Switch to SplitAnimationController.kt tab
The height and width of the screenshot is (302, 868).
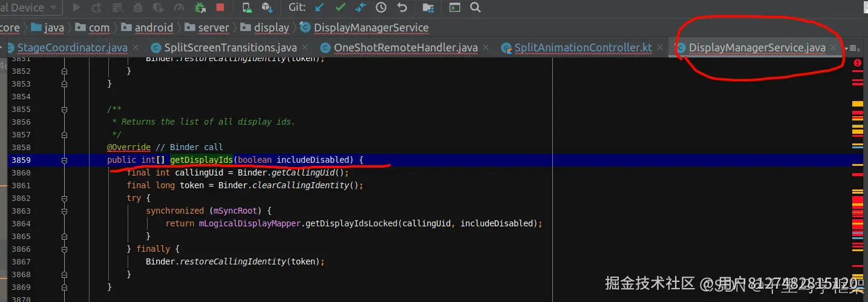(583, 48)
